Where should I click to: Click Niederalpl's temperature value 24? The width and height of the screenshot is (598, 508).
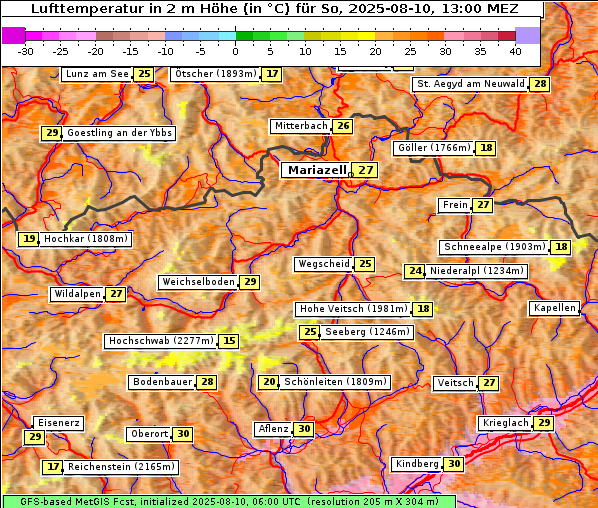tap(415, 271)
